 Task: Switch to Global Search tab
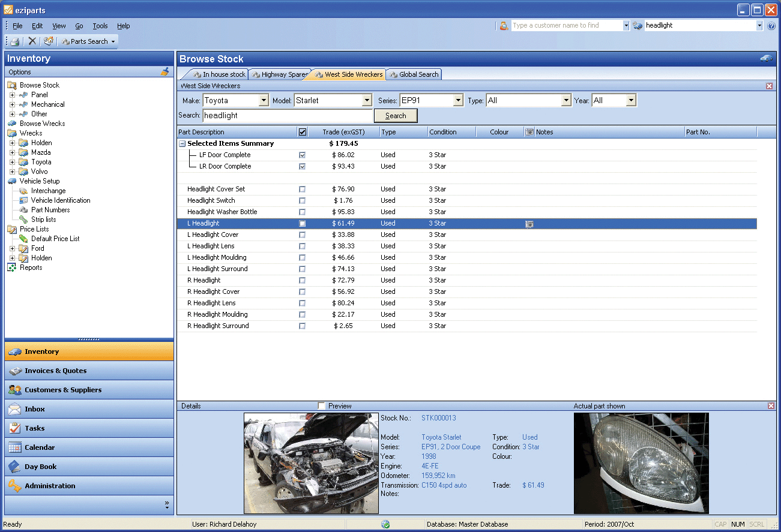(414, 74)
